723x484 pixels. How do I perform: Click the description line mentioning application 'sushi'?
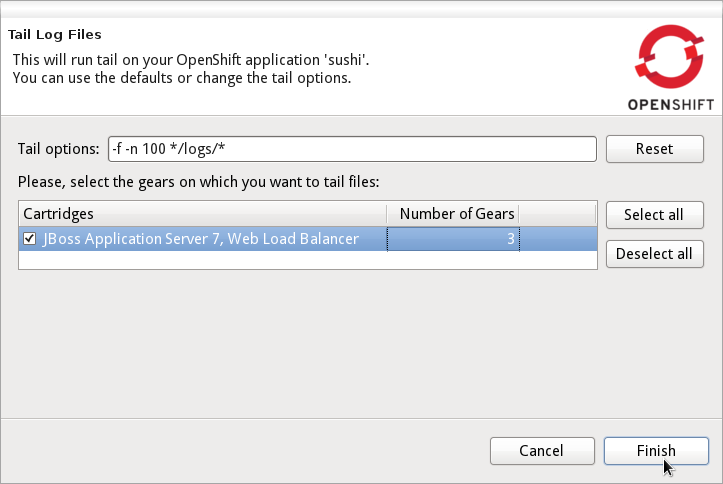[x=191, y=60]
